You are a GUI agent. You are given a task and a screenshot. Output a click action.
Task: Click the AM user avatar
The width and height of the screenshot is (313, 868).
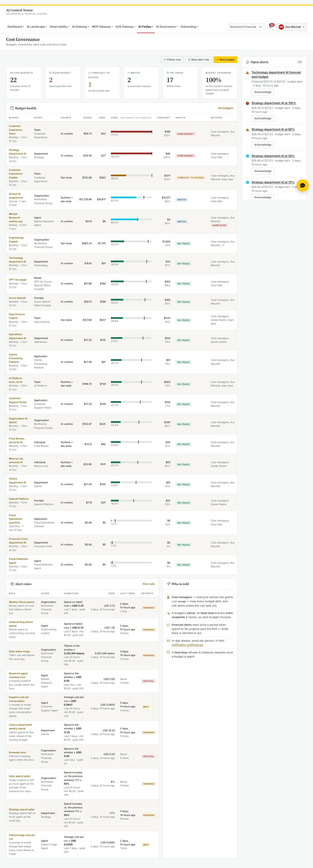pyautogui.click(x=281, y=27)
